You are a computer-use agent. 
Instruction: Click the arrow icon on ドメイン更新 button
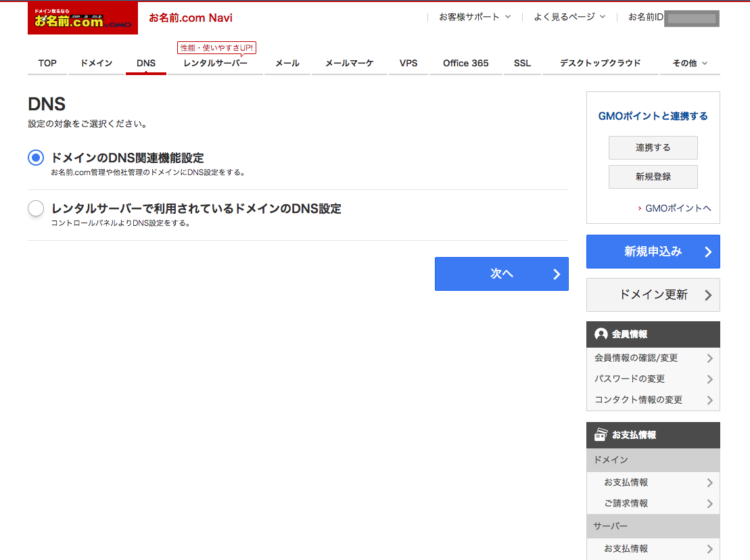pyautogui.click(x=708, y=296)
